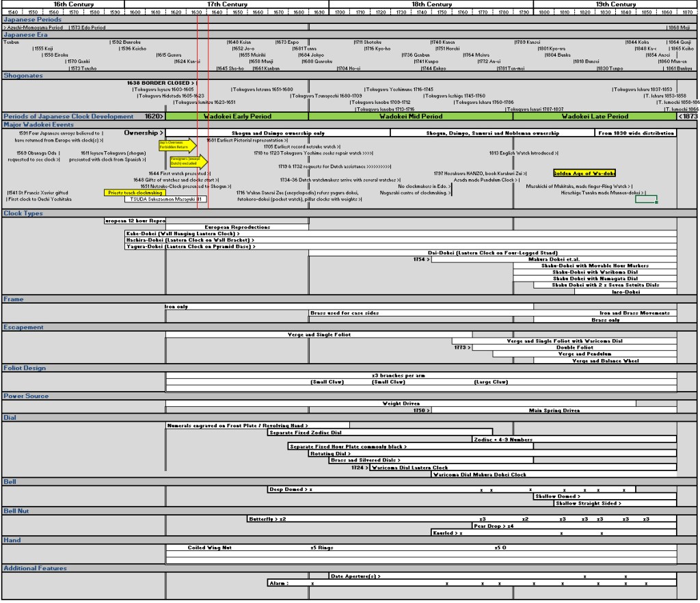Select the green 'Wadokei Early Period' bar

(237, 116)
